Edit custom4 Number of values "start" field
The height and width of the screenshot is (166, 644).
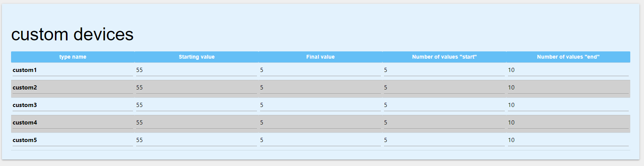pos(445,123)
